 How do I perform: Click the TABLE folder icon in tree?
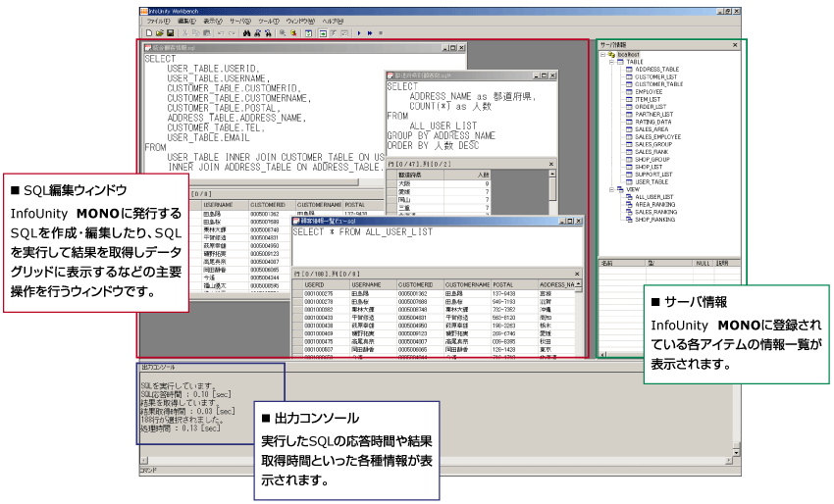pos(620,62)
